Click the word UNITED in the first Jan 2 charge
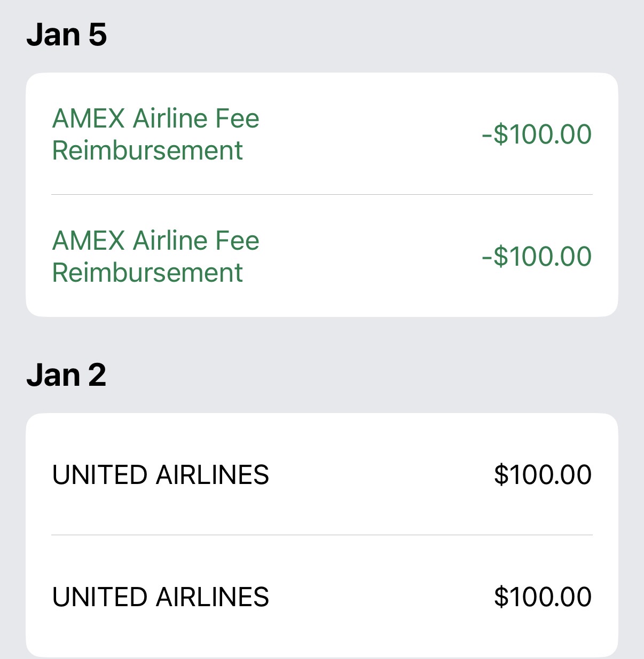 (x=99, y=475)
